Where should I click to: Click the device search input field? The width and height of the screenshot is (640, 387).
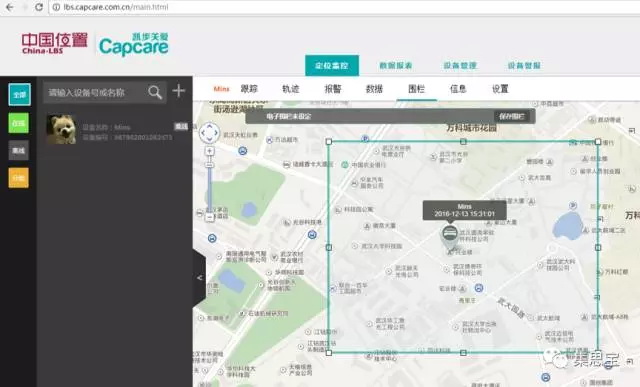pyautogui.click(x=95, y=92)
